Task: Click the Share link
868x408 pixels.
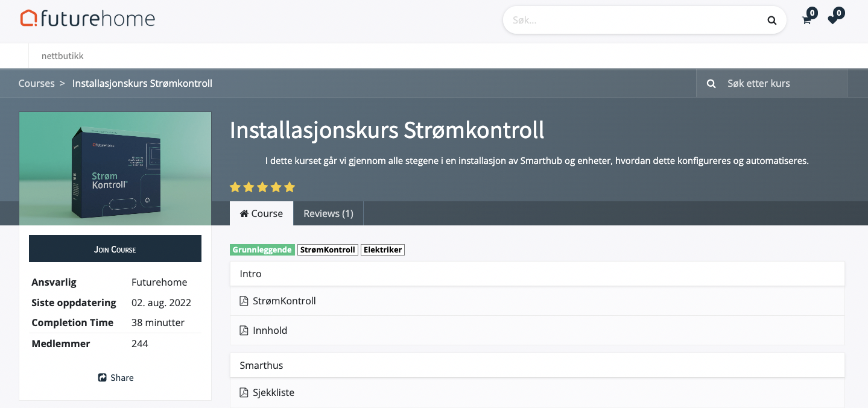Action: (116, 378)
